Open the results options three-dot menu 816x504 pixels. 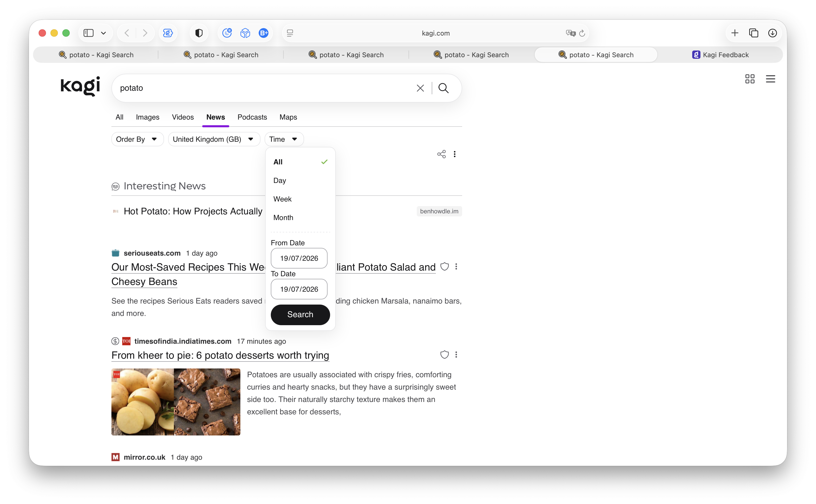coord(454,154)
